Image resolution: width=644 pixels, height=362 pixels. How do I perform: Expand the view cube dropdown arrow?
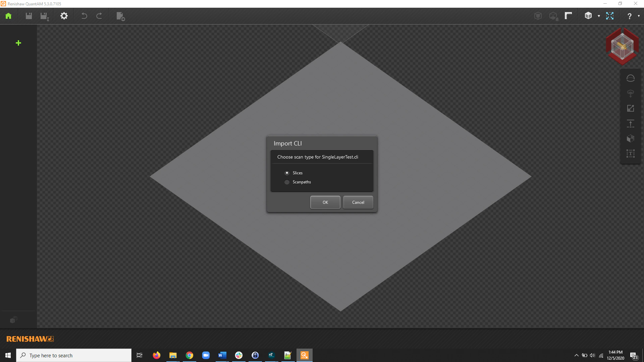click(x=599, y=16)
